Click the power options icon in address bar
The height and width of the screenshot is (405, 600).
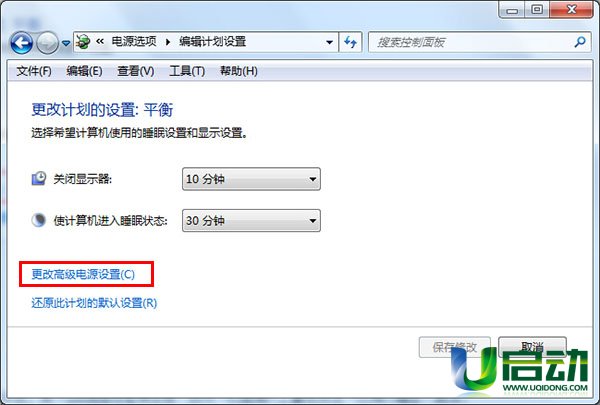(83, 41)
